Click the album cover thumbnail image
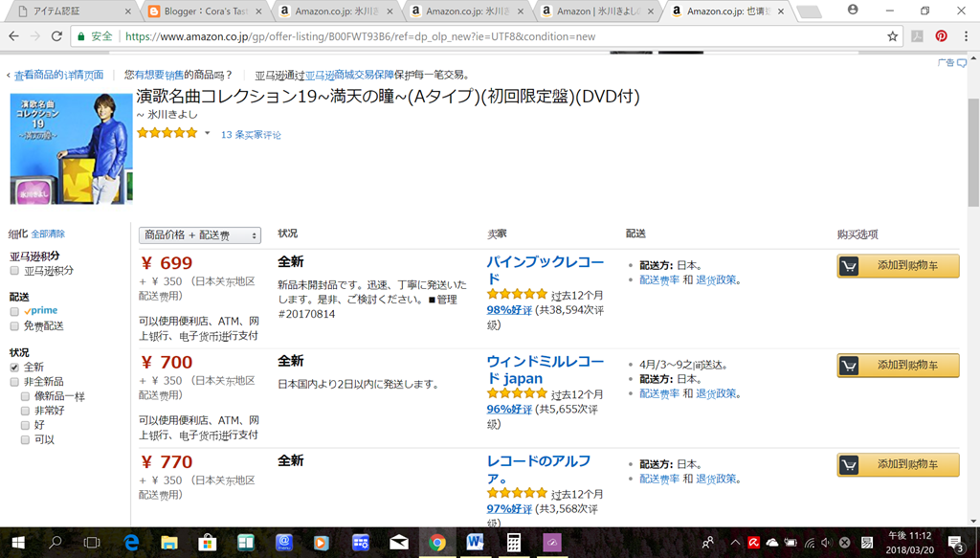Viewport: 980px width, 558px height. [71, 148]
